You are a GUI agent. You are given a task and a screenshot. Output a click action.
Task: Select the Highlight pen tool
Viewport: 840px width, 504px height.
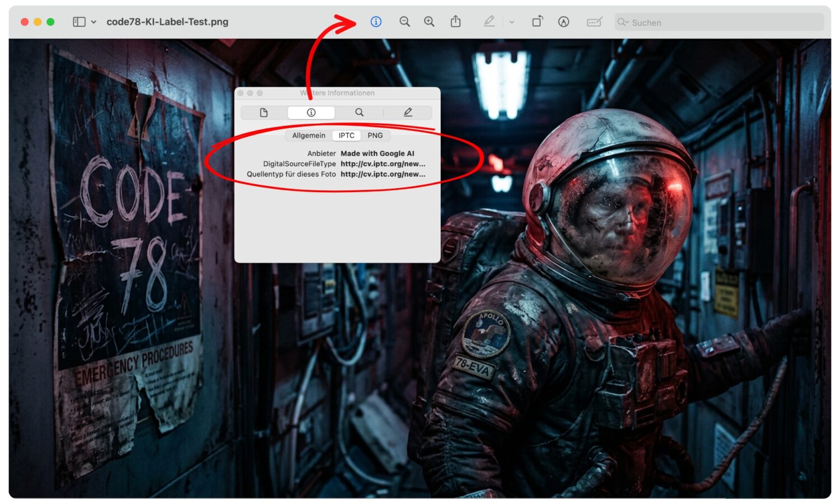coord(489,21)
